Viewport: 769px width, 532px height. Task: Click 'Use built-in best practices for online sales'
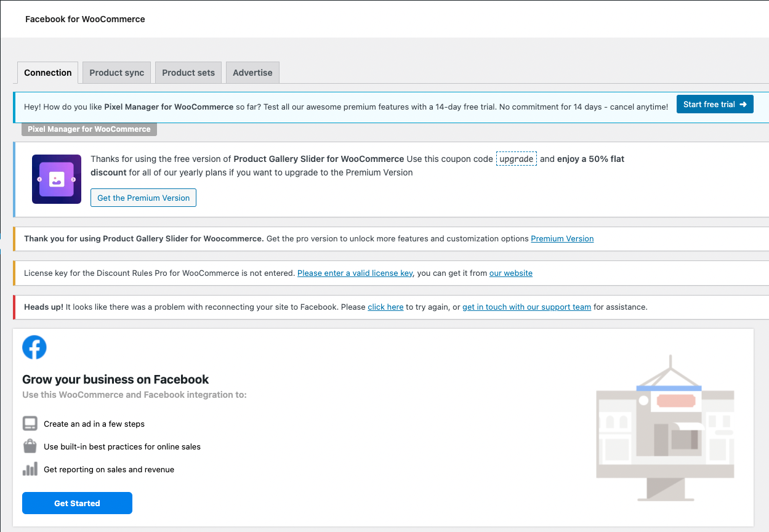[x=122, y=446]
